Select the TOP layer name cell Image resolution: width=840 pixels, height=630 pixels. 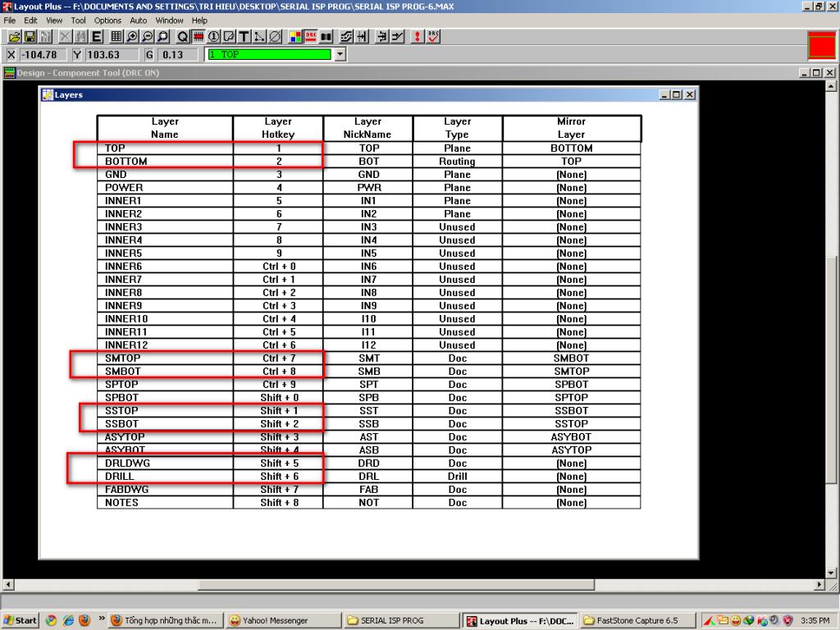[x=165, y=148]
